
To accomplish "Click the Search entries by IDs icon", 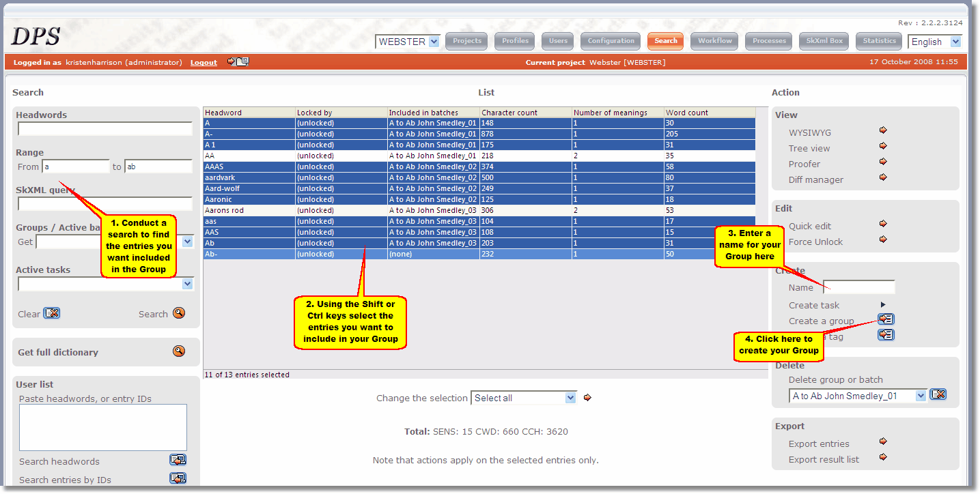I will [x=178, y=479].
